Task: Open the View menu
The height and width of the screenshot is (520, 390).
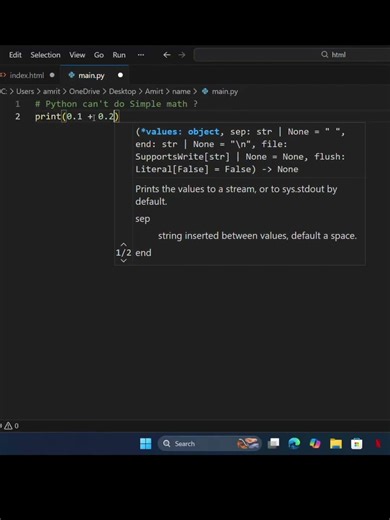Action: click(x=77, y=55)
